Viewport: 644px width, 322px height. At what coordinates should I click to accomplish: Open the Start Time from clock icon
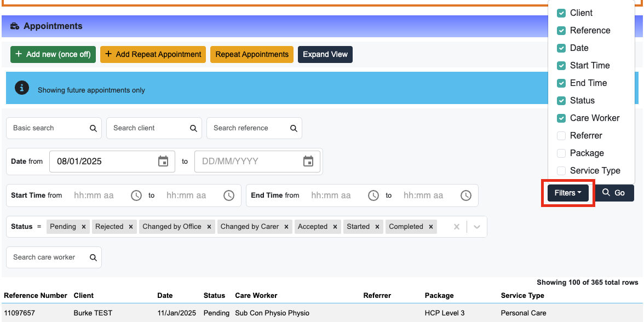pyautogui.click(x=136, y=196)
